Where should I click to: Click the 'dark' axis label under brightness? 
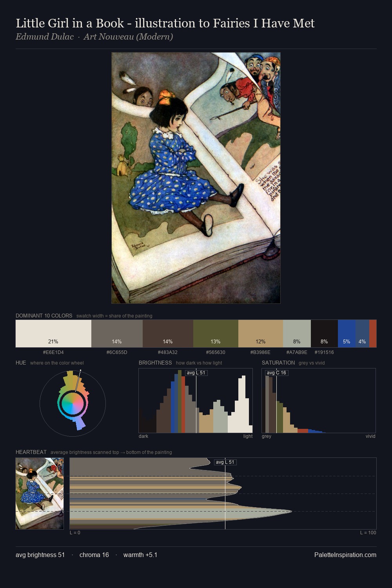(x=143, y=436)
